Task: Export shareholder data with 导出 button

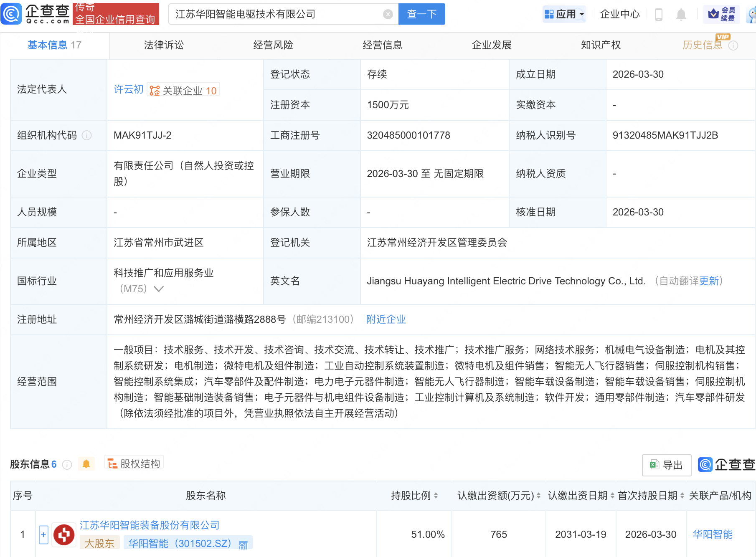Action: point(666,465)
